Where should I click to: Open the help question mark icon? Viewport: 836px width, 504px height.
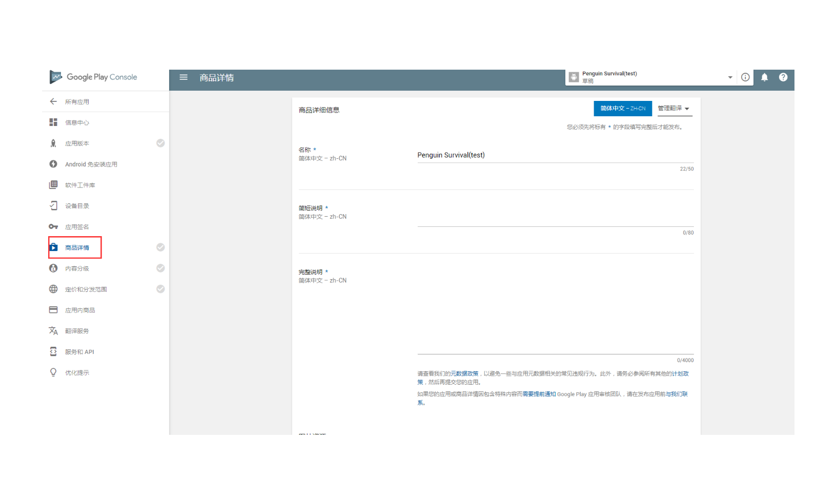point(783,77)
